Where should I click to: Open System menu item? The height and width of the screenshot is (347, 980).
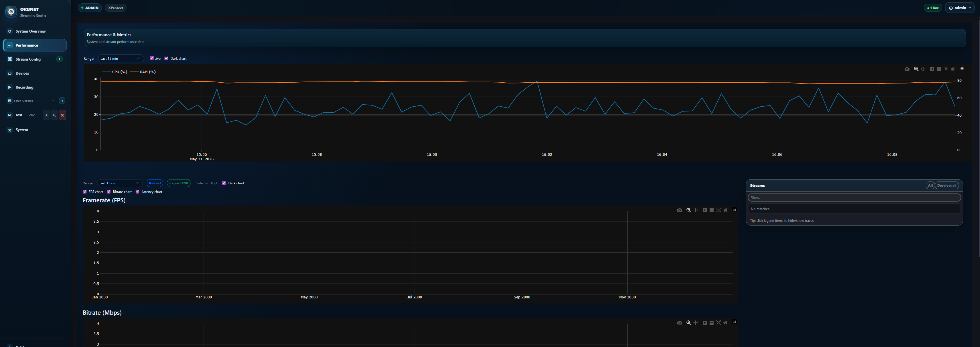coord(35,130)
